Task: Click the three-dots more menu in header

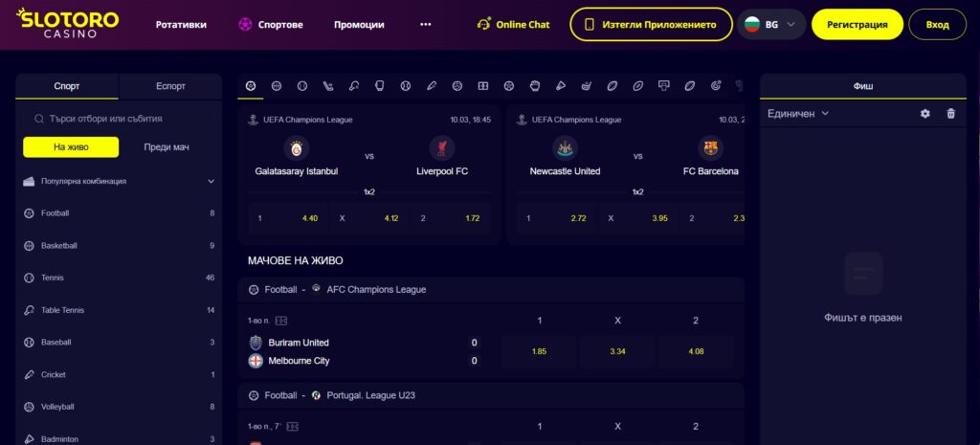Action: coord(425,24)
